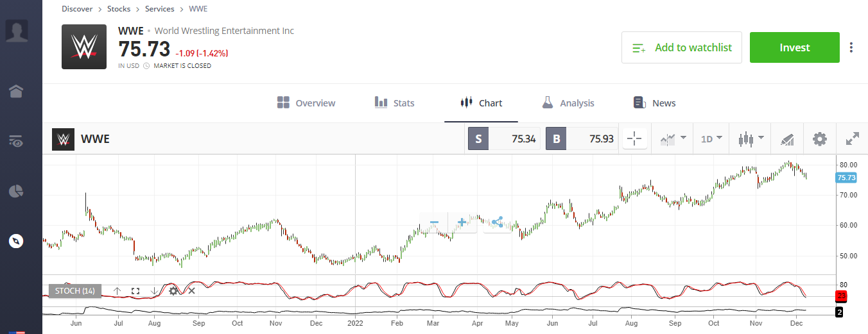Image resolution: width=868 pixels, height=334 pixels.
Task: Open the Services breadcrumb link
Action: tap(160, 9)
